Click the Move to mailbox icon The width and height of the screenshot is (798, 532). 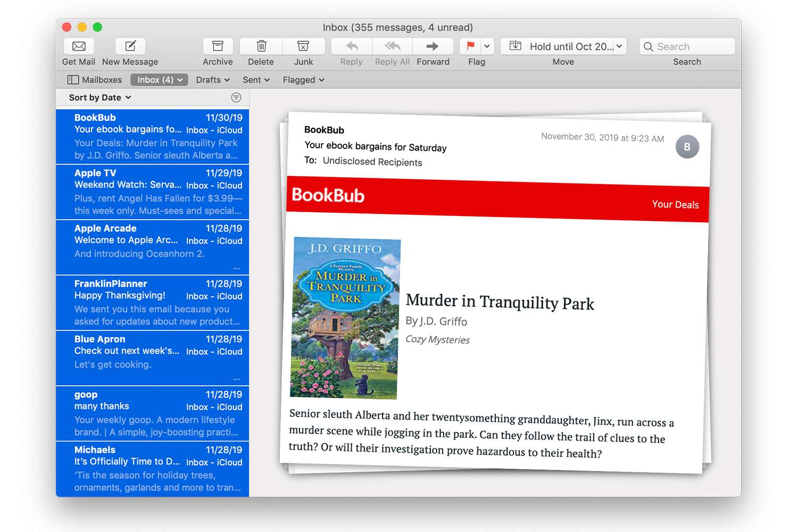[516, 46]
